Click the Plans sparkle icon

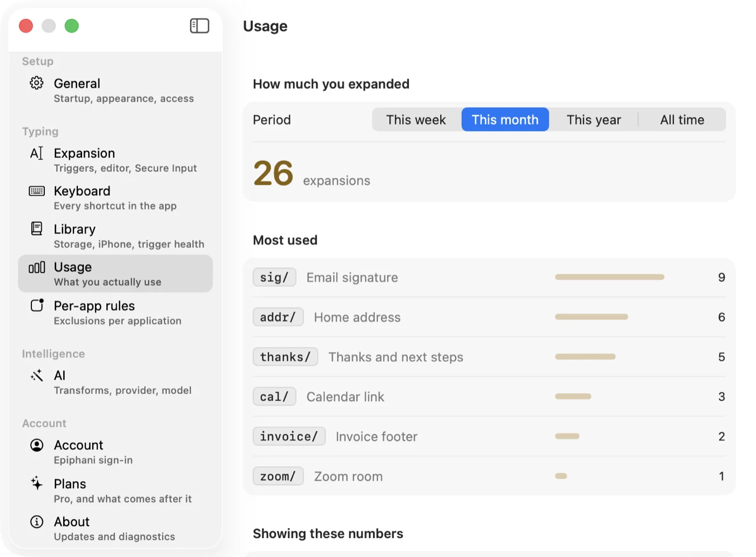pyautogui.click(x=37, y=483)
